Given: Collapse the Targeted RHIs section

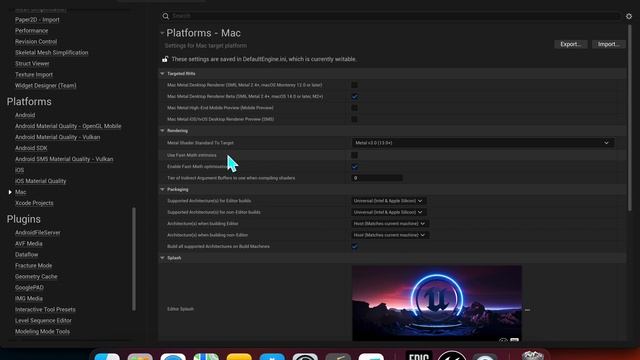Looking at the screenshot, I should click(162, 73).
